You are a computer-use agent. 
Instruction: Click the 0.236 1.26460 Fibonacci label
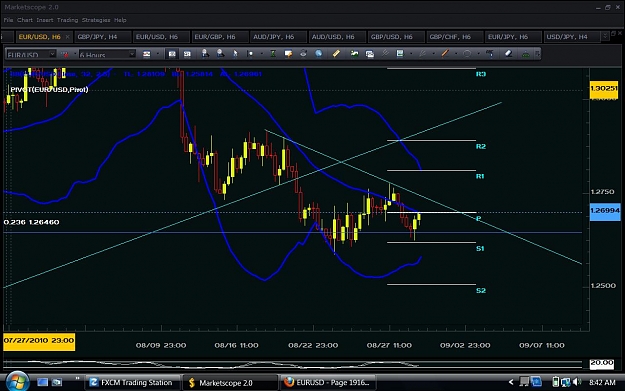coord(31,222)
